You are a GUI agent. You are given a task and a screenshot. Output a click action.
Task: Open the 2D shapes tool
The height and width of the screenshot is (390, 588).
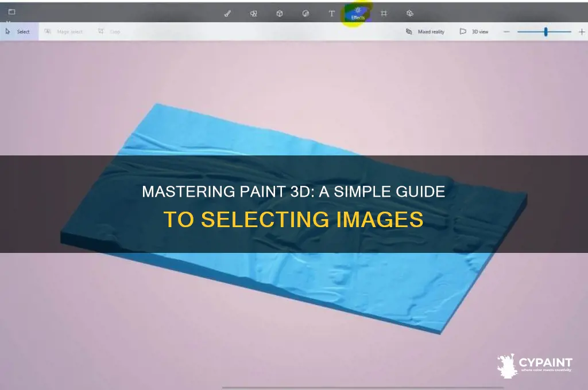253,14
